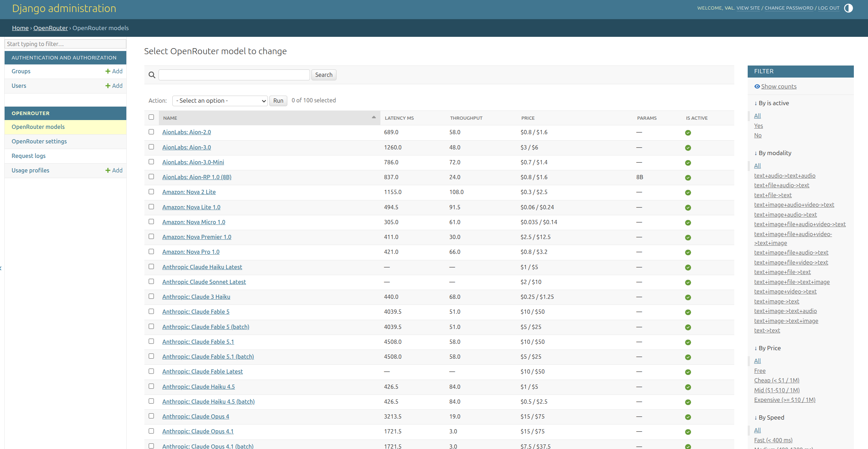The image size is (868, 449).
Task: Click the sidebar 'Start typing to filter' field
Action: coord(65,44)
